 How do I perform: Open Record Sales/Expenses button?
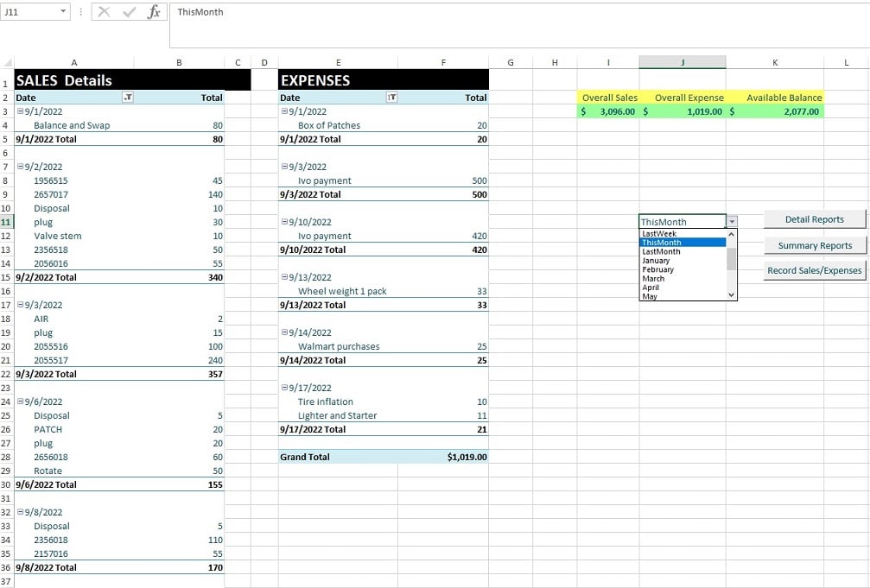[x=815, y=271]
